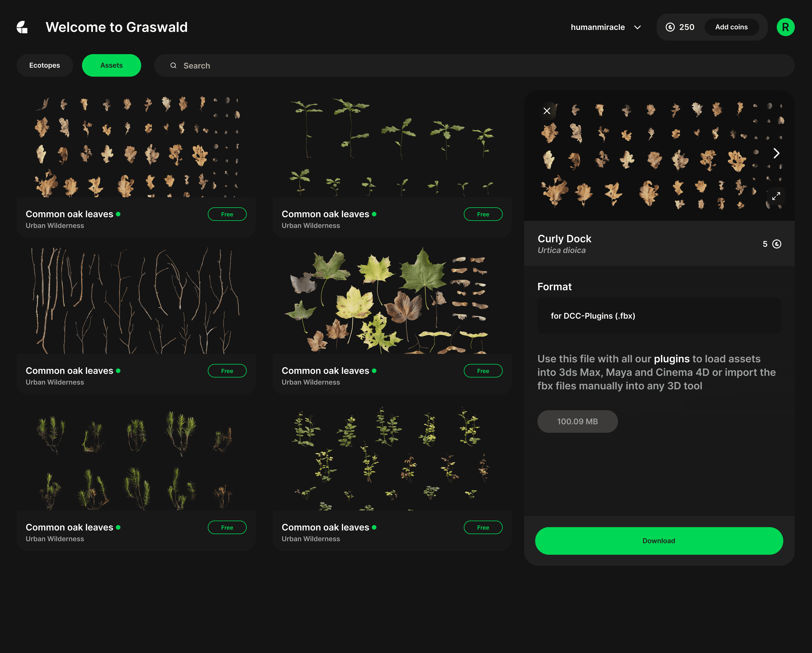Image resolution: width=812 pixels, height=653 pixels.
Task: Expand the humanmiracle account dropdown
Action: [637, 27]
